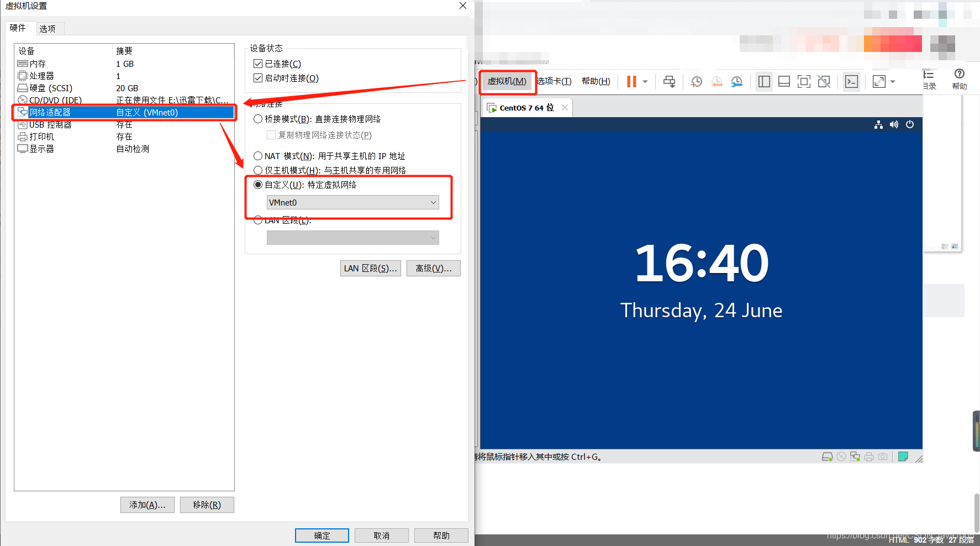Screen dimensions: 980x546
Task: Click the 16:40 clock on CentOS lock screen
Action: (702, 263)
